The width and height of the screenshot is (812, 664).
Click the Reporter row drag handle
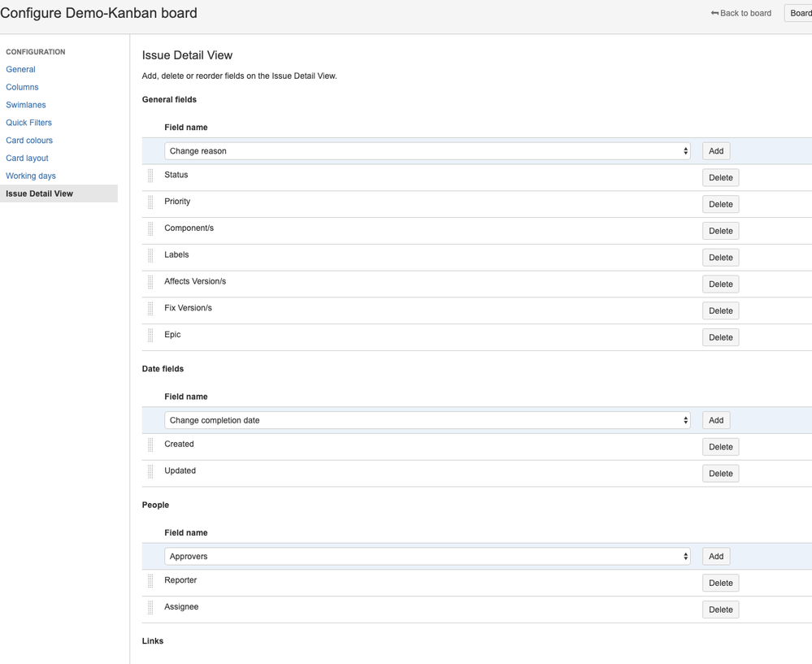(x=150, y=579)
